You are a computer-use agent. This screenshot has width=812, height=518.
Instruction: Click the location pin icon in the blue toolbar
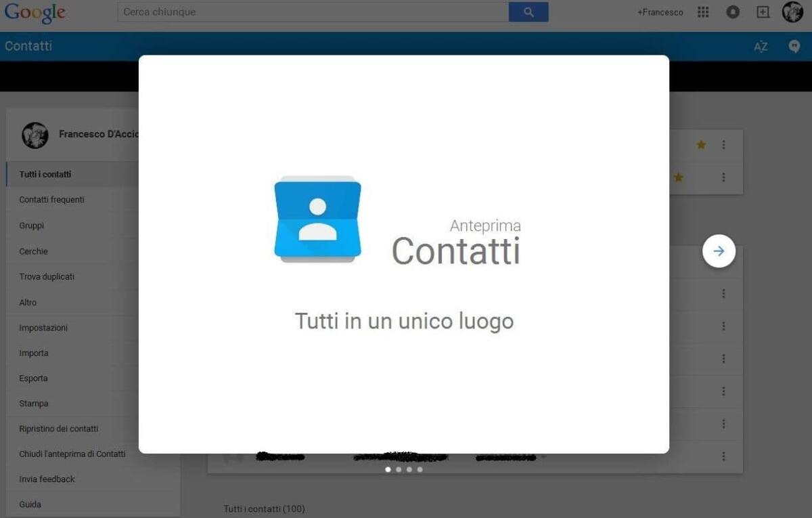[x=794, y=46]
